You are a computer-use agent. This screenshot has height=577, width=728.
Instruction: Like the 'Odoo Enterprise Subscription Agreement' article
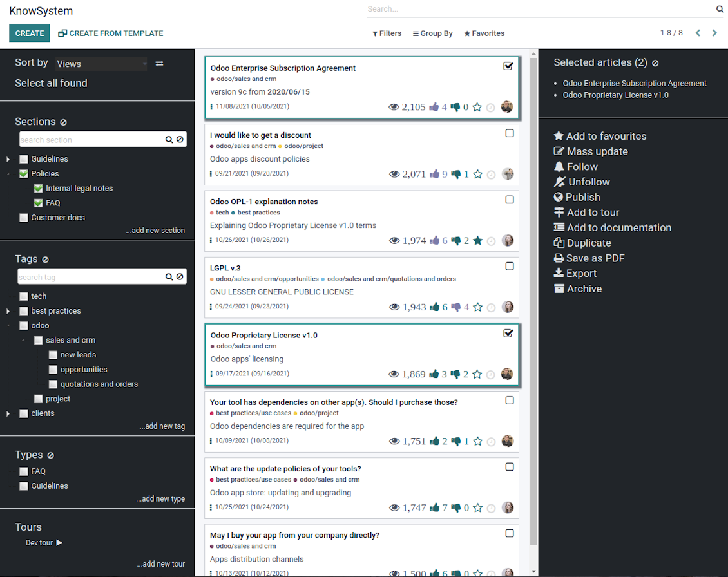434,108
